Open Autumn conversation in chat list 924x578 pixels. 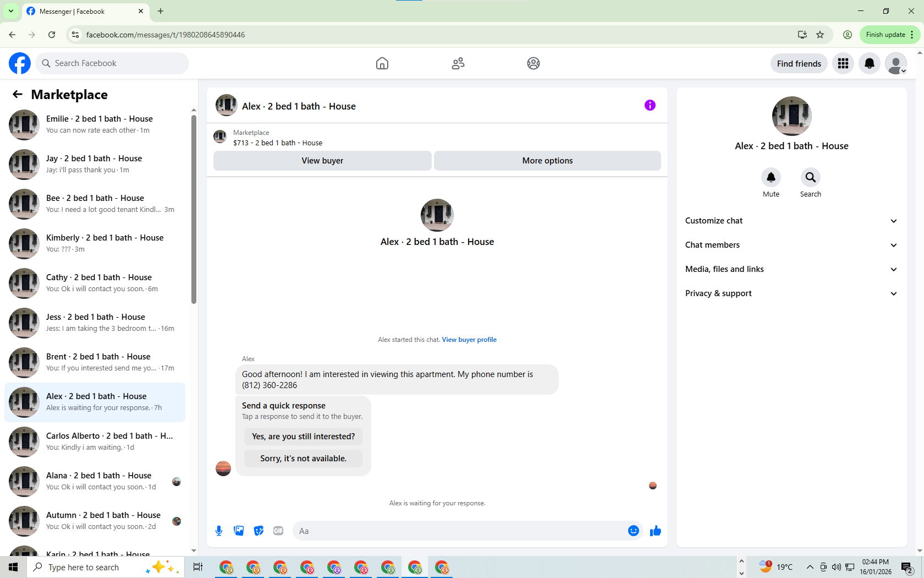coord(95,521)
